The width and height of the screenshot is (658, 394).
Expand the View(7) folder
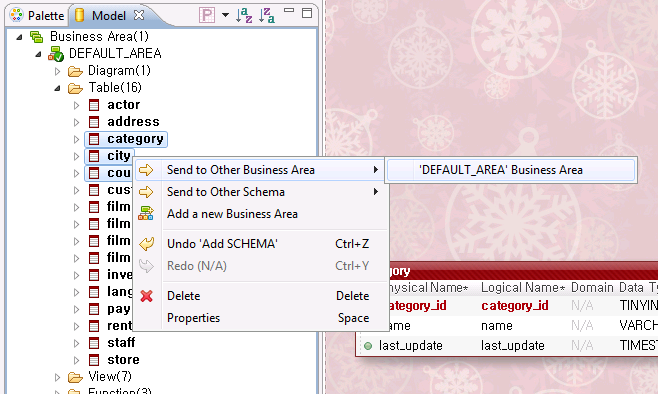click(x=57, y=377)
